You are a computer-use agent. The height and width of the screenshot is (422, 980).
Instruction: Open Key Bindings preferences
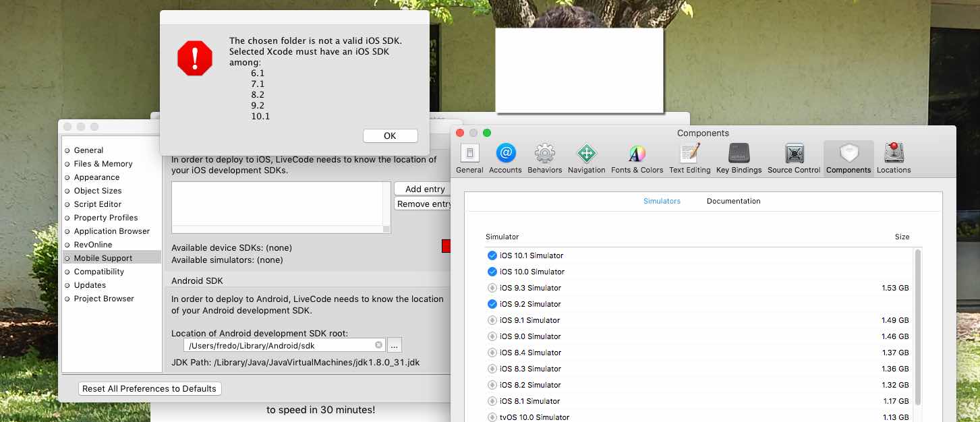point(739,154)
